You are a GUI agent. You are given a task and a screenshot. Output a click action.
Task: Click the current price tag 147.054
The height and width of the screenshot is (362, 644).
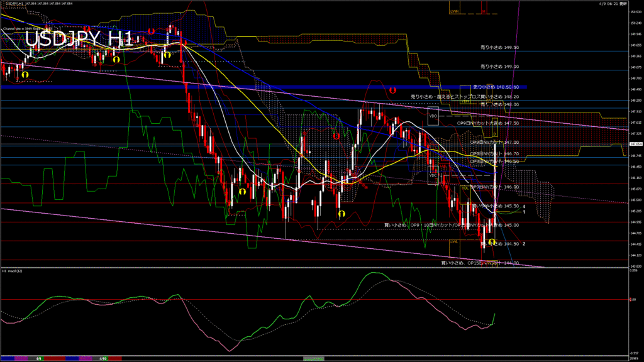click(x=636, y=144)
